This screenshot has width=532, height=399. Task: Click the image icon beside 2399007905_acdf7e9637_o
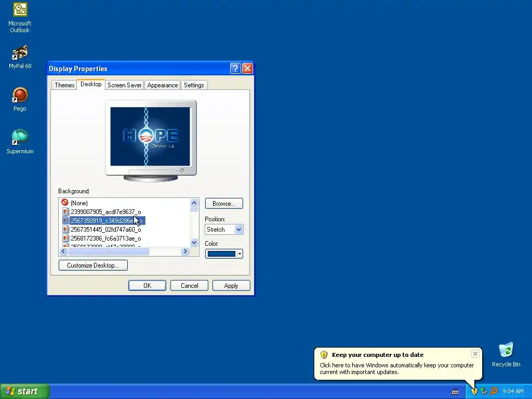(x=66, y=212)
